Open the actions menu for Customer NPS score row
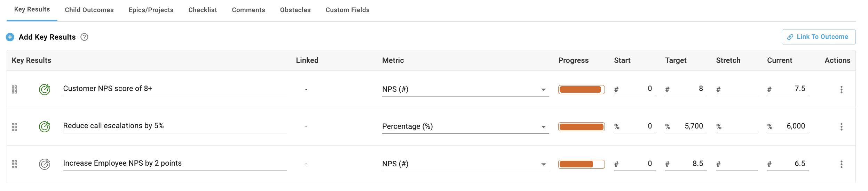Screen dimensions: 868x191 pyautogui.click(x=841, y=90)
